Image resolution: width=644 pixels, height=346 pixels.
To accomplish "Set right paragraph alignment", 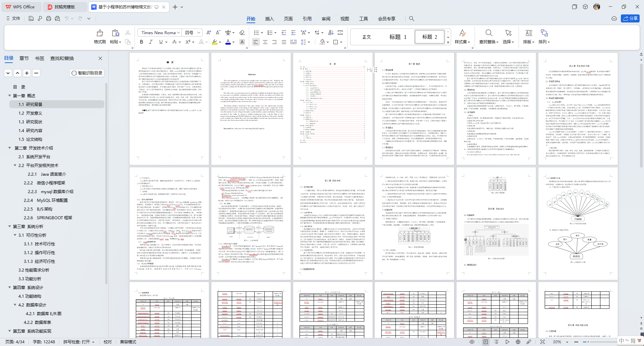I will [x=274, y=42].
